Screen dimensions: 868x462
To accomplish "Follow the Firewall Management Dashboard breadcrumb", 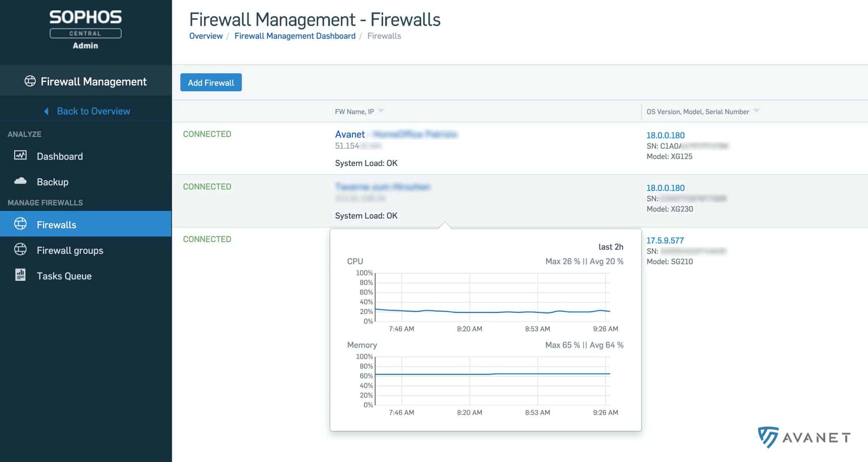I will coord(295,36).
